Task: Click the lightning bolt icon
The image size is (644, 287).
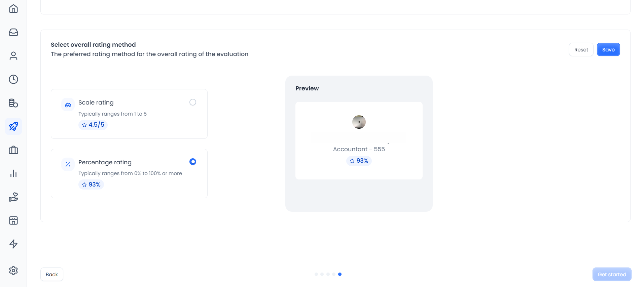Action: click(x=13, y=244)
